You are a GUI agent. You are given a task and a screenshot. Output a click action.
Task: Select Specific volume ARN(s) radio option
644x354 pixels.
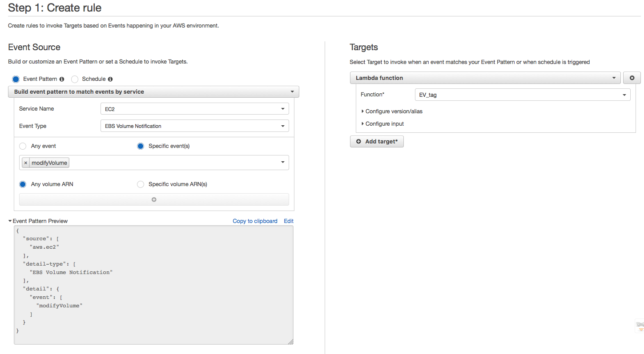[141, 184]
